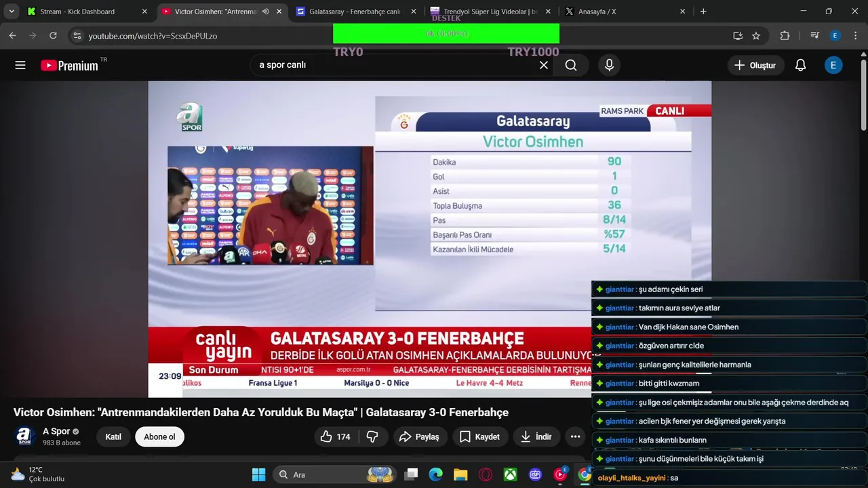Open Microsoft Edge from taskbar
The height and width of the screenshot is (488, 868).
435,474
